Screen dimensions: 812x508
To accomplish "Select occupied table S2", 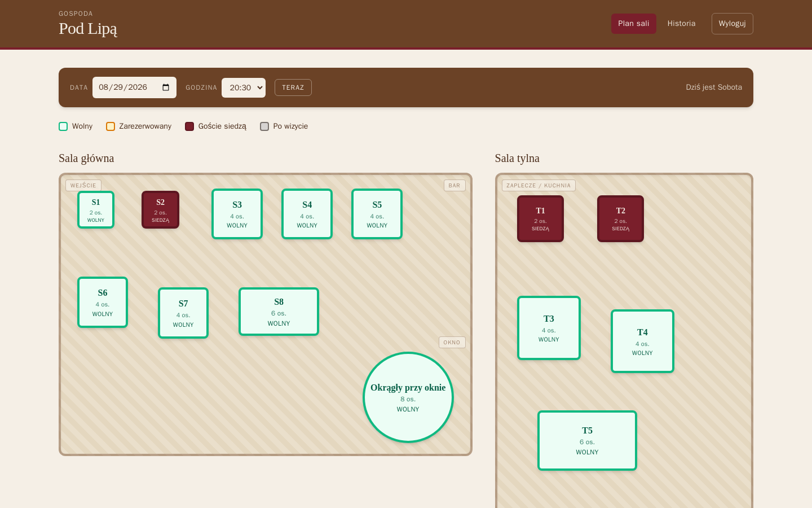I will click(x=160, y=210).
